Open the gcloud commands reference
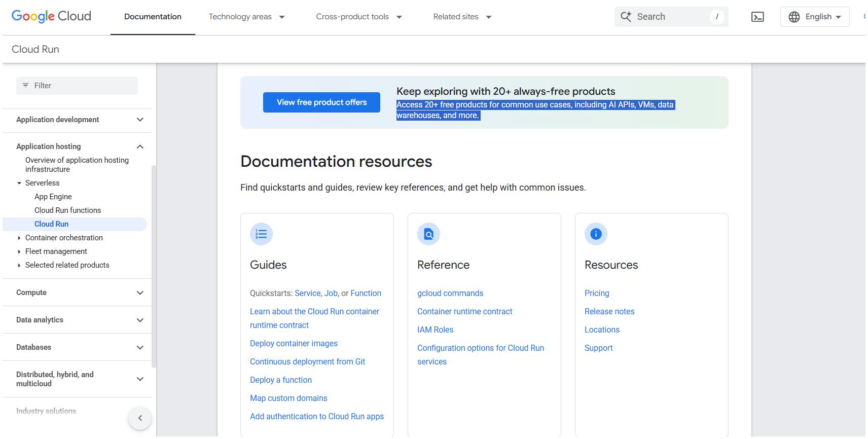 450,293
